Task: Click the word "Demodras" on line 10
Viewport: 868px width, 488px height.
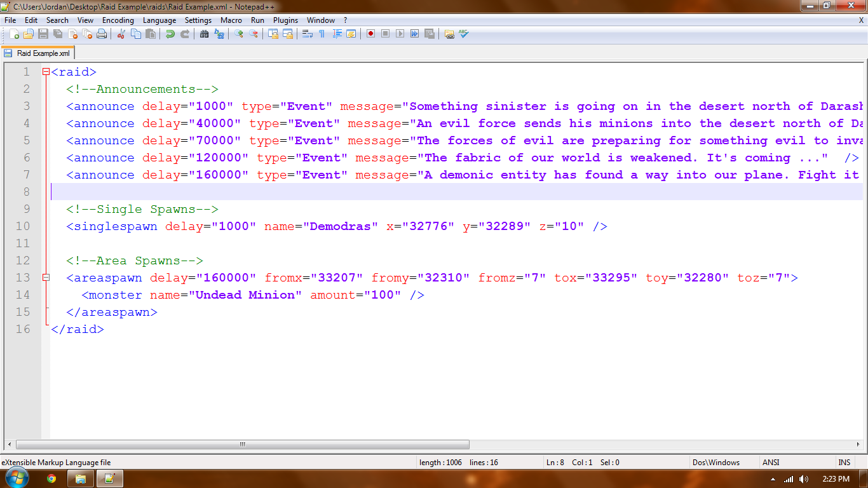Action: tap(340, 226)
